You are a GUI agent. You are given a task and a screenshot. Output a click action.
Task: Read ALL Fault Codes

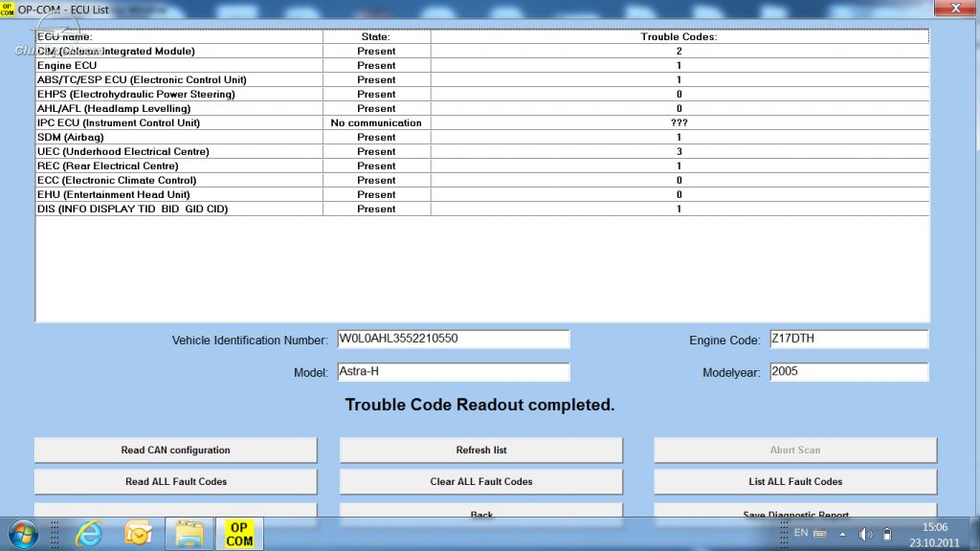point(176,482)
